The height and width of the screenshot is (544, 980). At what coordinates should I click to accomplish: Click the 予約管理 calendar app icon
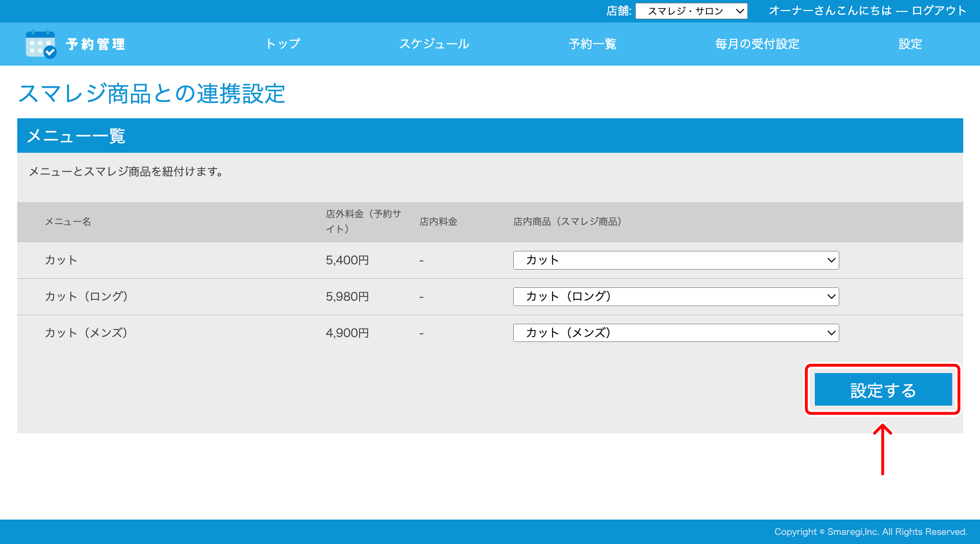point(40,44)
